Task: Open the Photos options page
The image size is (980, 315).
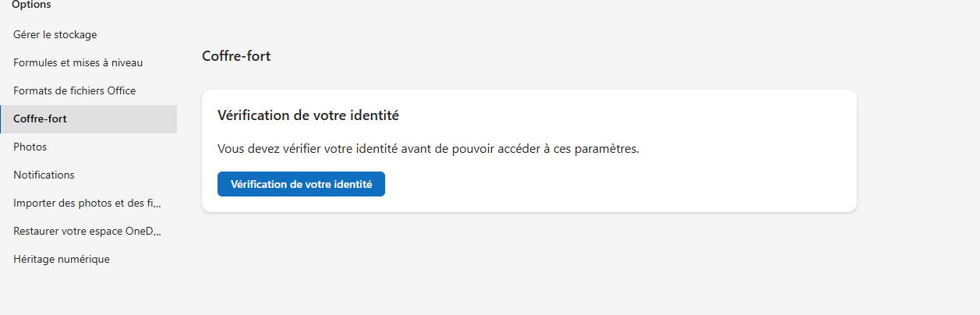Action: [88, 147]
